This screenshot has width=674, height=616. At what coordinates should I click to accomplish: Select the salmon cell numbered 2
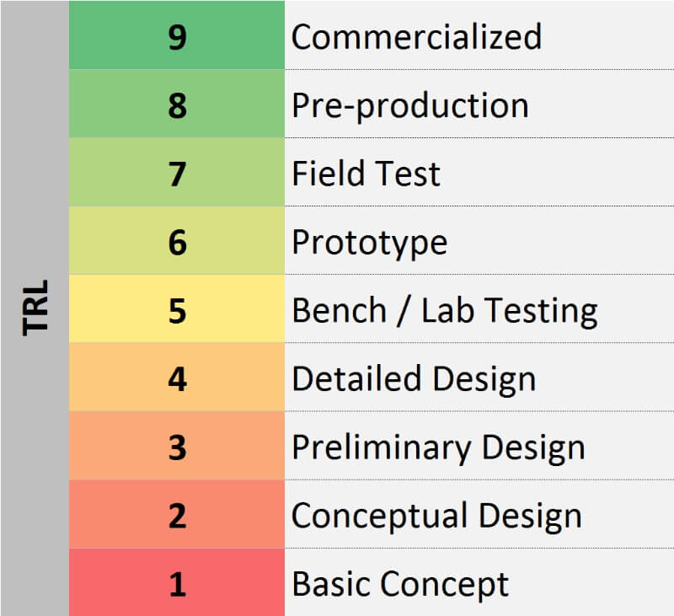click(x=177, y=514)
